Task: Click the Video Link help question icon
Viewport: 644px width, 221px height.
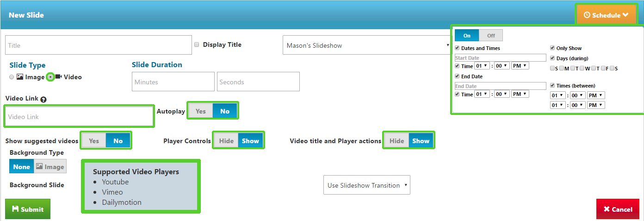Action: click(43, 99)
